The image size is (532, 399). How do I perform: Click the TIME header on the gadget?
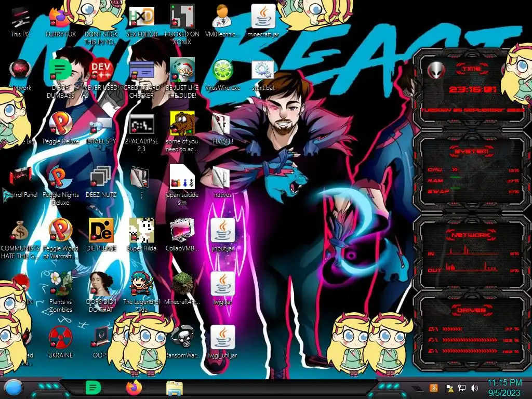[472, 69]
